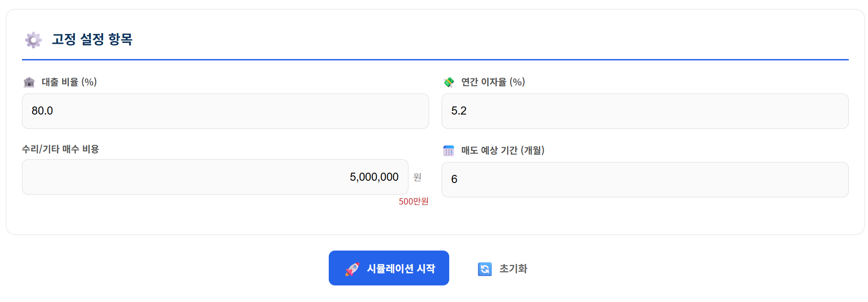Click the calendar icon beside 매도 예상 기간

(448, 151)
